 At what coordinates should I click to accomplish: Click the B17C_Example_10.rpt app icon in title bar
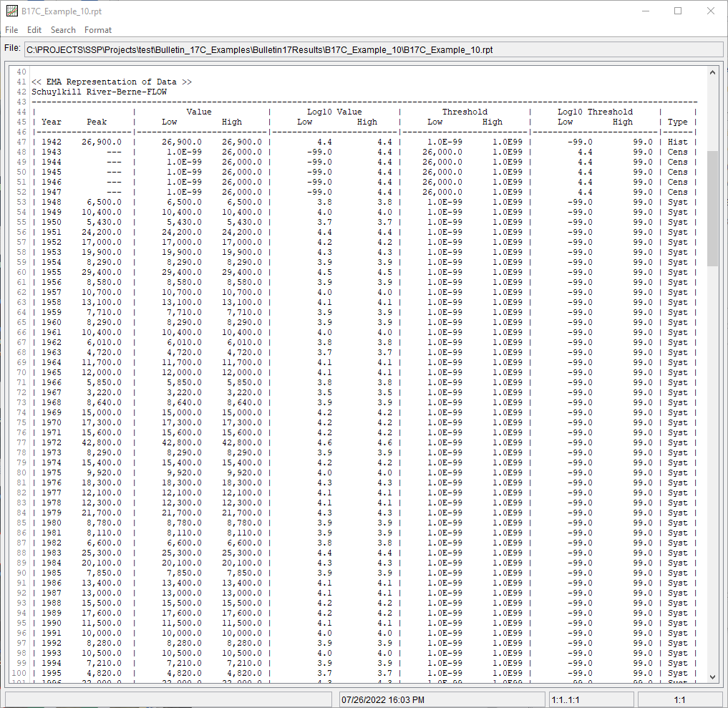11,11
